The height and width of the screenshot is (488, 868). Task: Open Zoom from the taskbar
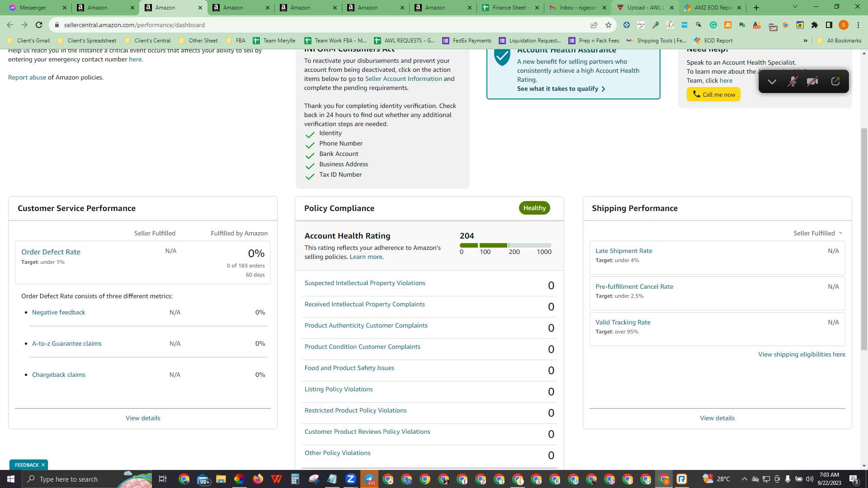point(351,479)
